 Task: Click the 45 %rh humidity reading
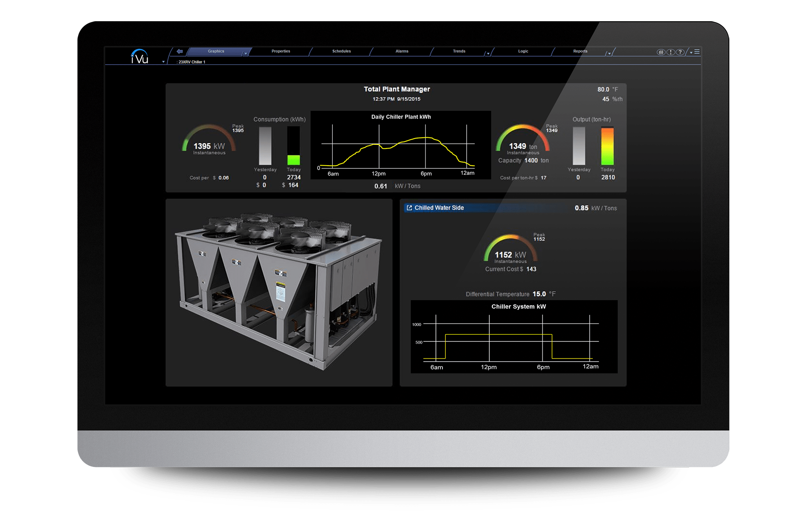612,99
